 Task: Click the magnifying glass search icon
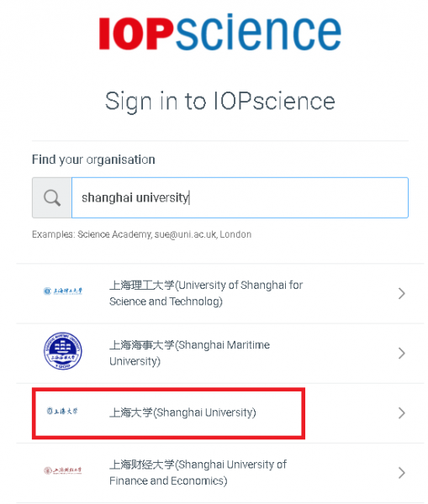pyautogui.click(x=52, y=197)
